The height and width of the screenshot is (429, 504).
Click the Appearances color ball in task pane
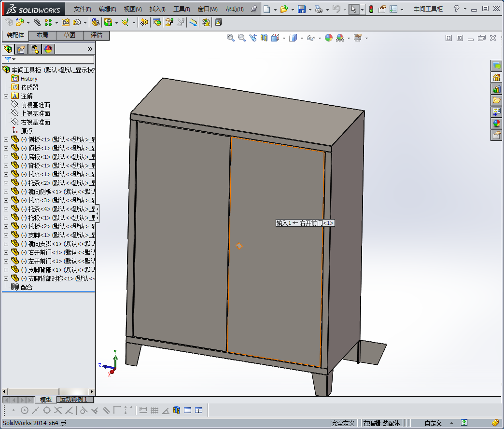point(496,124)
